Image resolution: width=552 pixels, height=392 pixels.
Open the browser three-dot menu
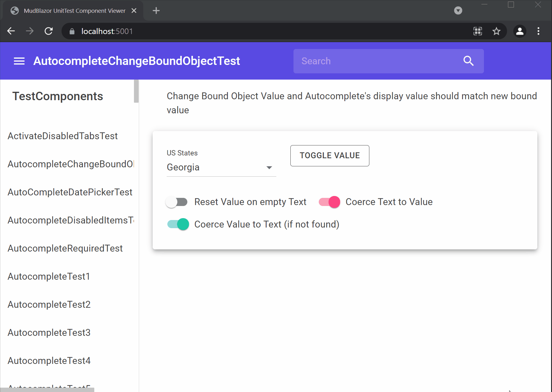tap(538, 31)
